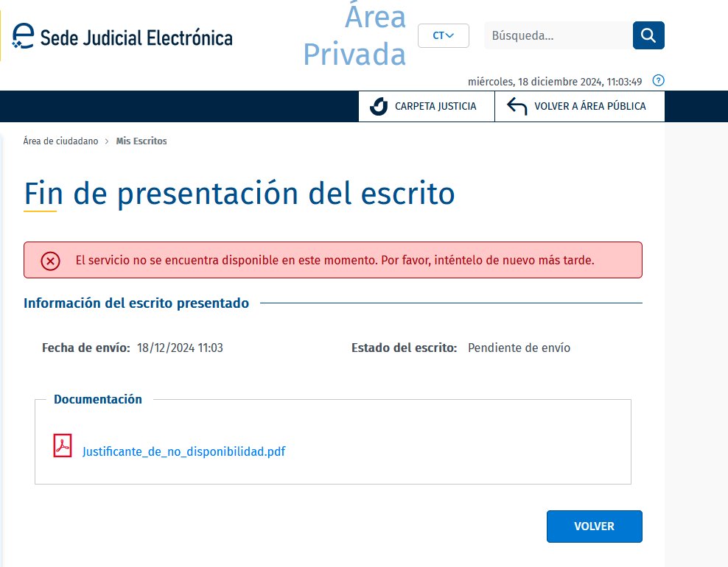Focus the Búsqueda search field
The height and width of the screenshot is (567, 728).
(558, 35)
